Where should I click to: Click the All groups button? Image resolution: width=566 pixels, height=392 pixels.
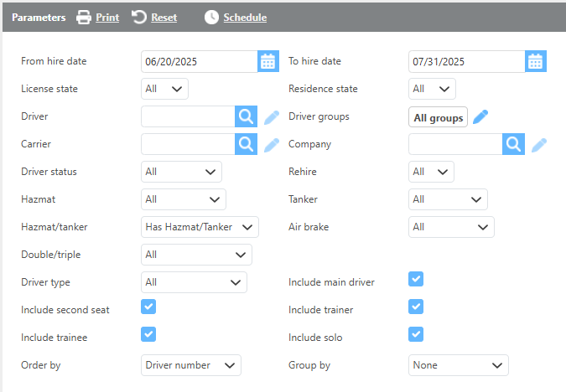[438, 118]
